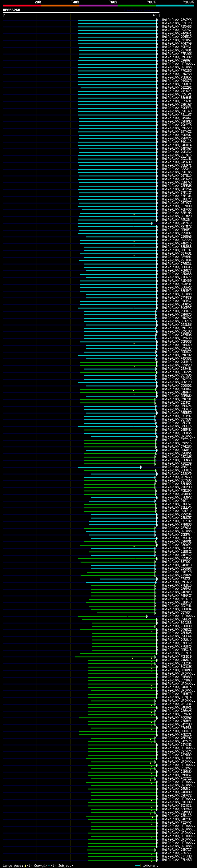
Task: Select label UniRef100_Q9AVT6
Action: coord(177,125)
